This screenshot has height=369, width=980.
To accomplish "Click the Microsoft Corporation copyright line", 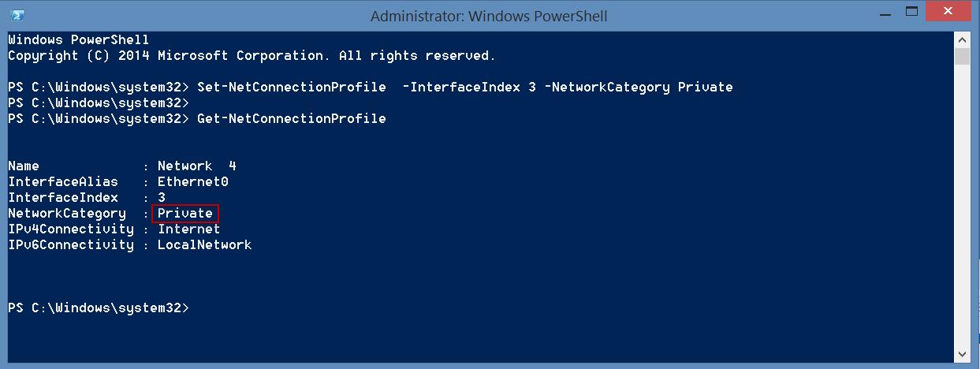I will 252,56.
